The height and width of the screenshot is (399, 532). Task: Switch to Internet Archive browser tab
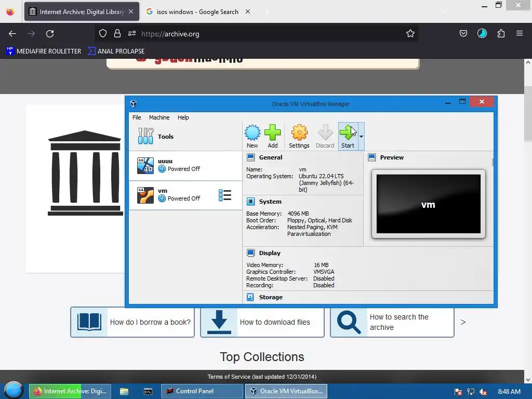click(82, 11)
